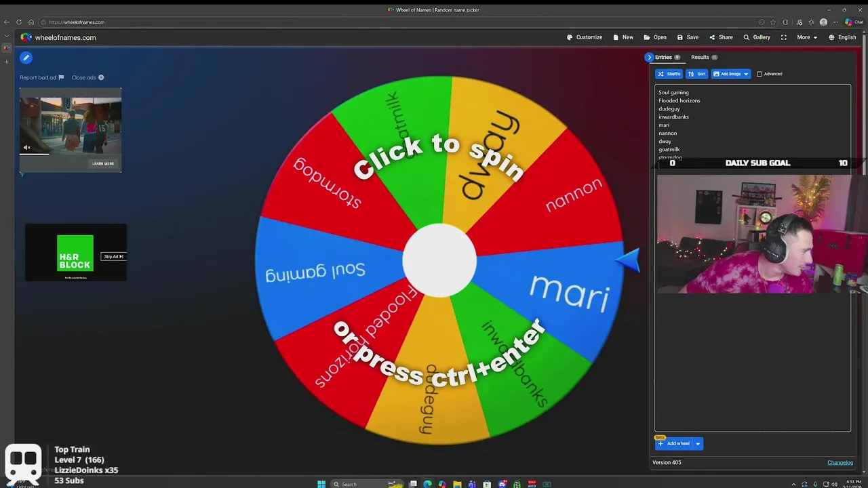Save the current wheel
The height and width of the screenshot is (488, 868).
(x=688, y=37)
